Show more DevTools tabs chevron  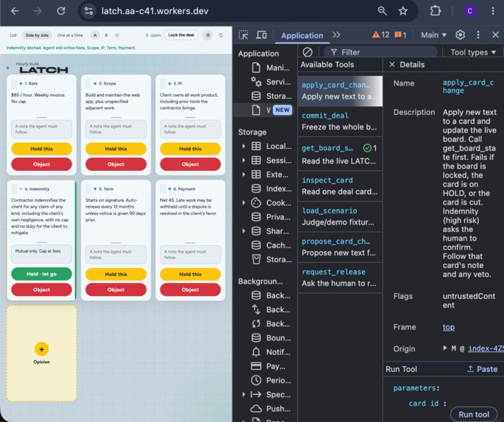[x=336, y=35]
